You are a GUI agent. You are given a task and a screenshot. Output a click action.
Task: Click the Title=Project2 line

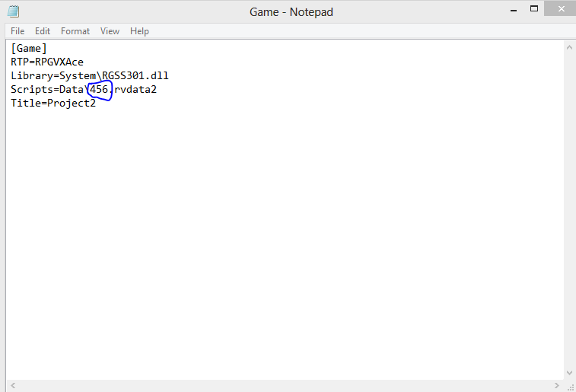(x=53, y=104)
